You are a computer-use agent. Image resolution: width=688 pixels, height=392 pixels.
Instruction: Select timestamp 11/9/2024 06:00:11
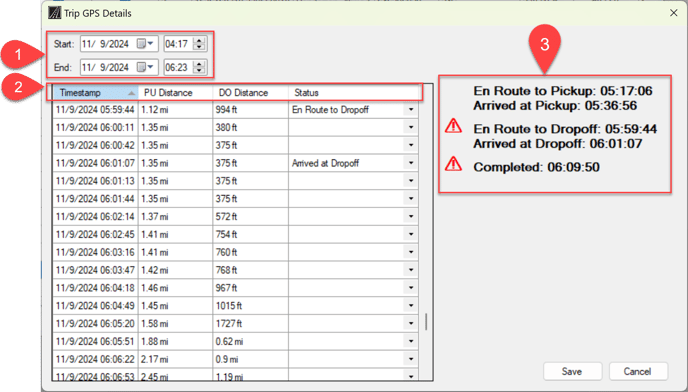(95, 127)
